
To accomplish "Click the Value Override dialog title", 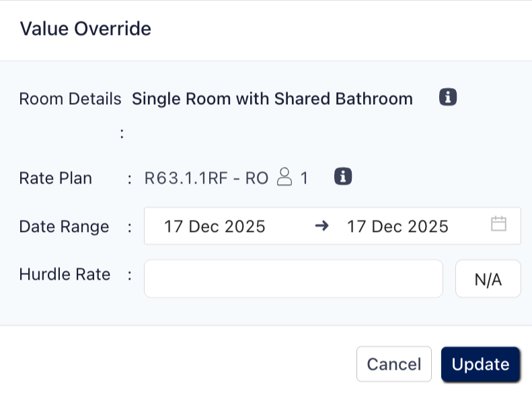I will click(85, 29).
